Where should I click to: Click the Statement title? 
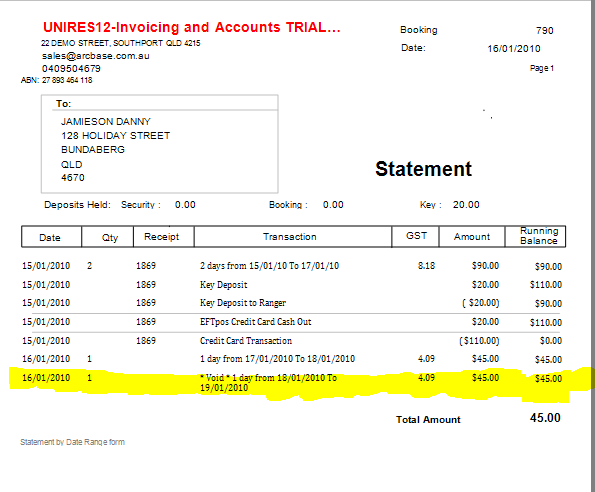coord(423,169)
